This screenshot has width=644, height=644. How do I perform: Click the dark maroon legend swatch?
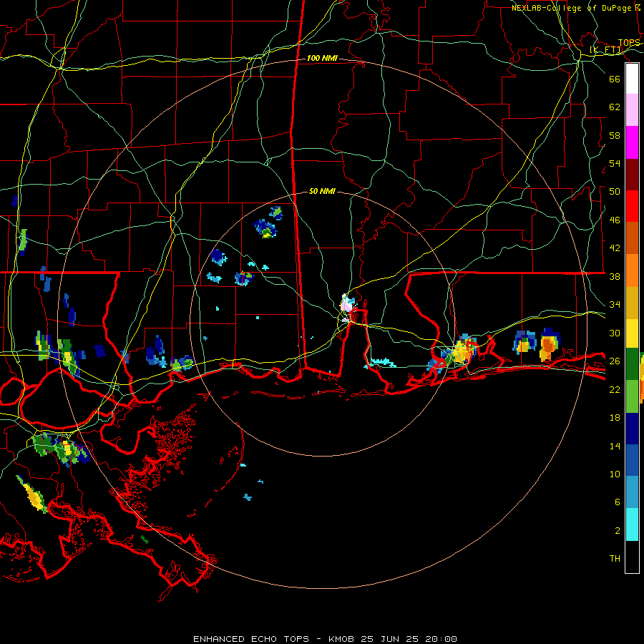[x=632, y=175]
